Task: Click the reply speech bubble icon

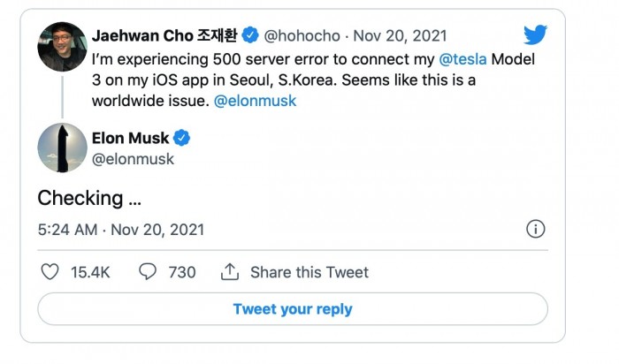Action: 148,272
